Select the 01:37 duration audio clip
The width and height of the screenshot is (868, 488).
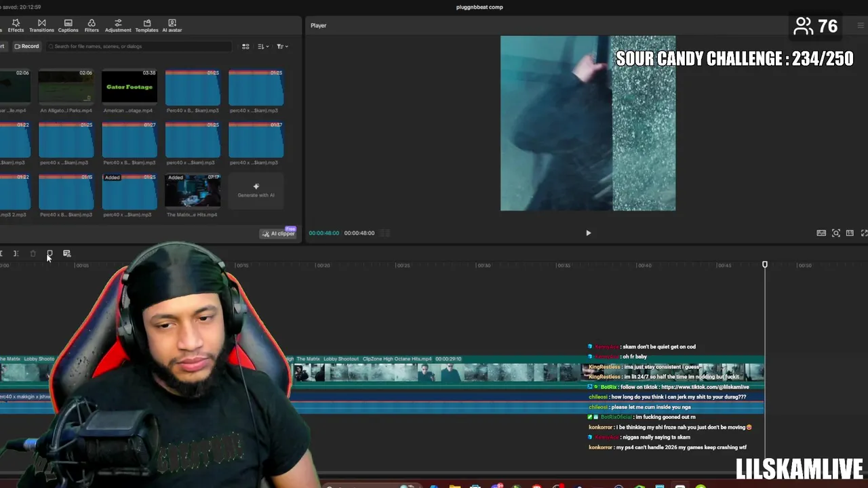pyautogui.click(x=256, y=139)
